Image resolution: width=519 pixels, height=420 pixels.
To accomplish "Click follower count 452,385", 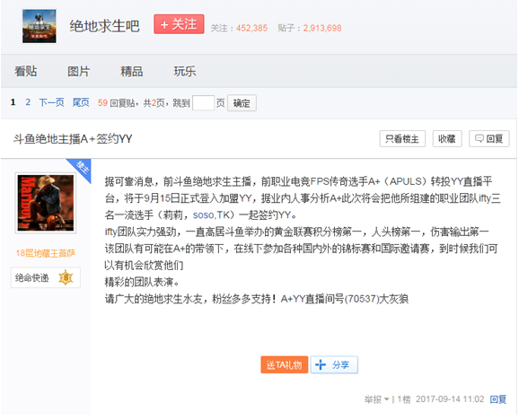I will pos(251,28).
